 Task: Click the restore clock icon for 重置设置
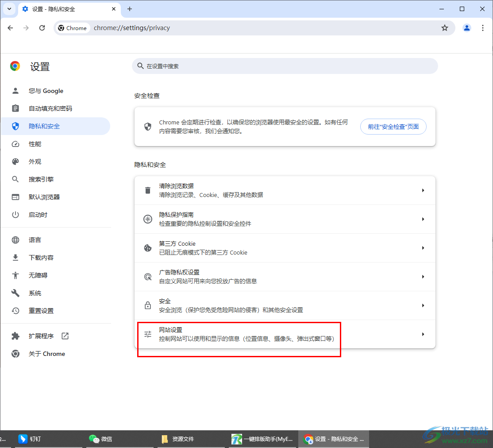pyautogui.click(x=15, y=311)
